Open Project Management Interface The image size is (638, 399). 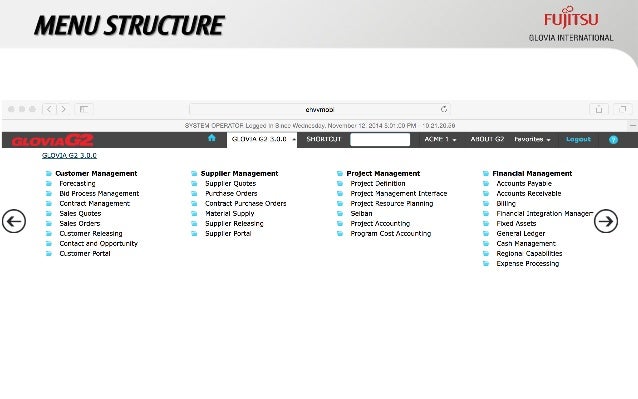[399, 194]
